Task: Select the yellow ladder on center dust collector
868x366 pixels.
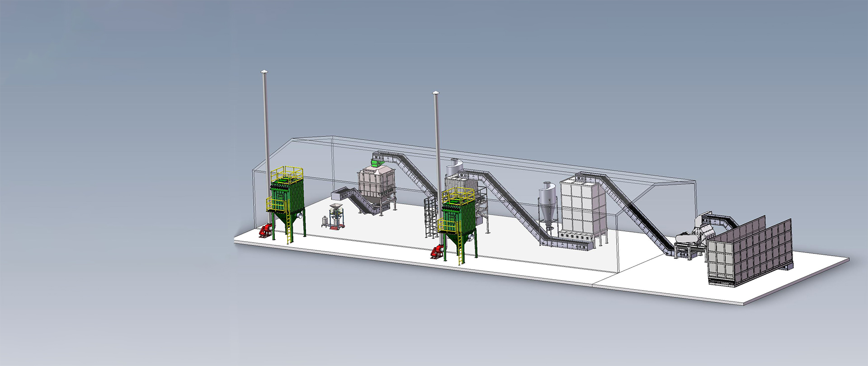Action: pos(460,250)
